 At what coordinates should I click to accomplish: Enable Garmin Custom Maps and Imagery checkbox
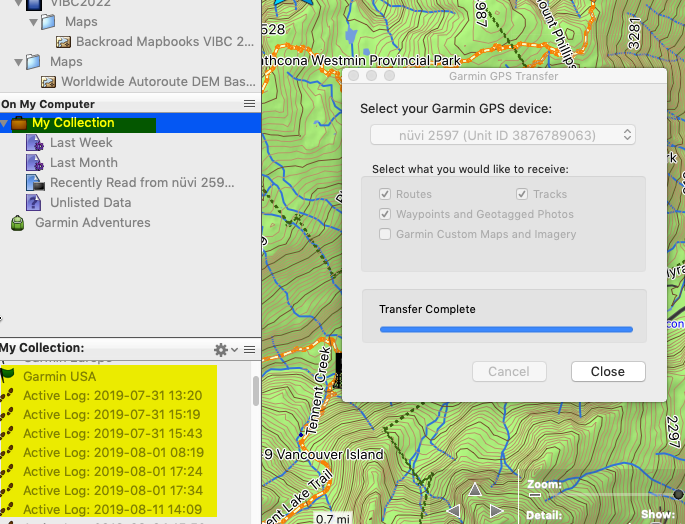coord(385,234)
